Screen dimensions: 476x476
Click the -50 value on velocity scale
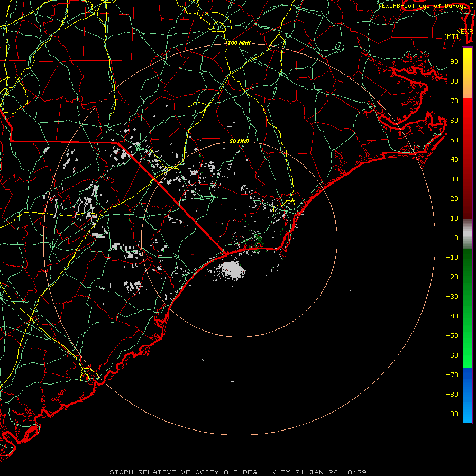click(452, 336)
